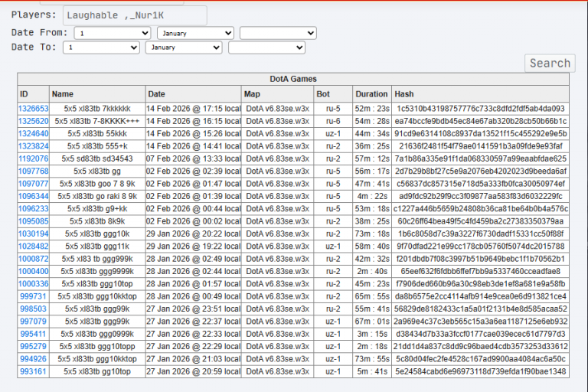Open the Date From month dropdown
This screenshot has width=588, height=392.
coord(195,33)
